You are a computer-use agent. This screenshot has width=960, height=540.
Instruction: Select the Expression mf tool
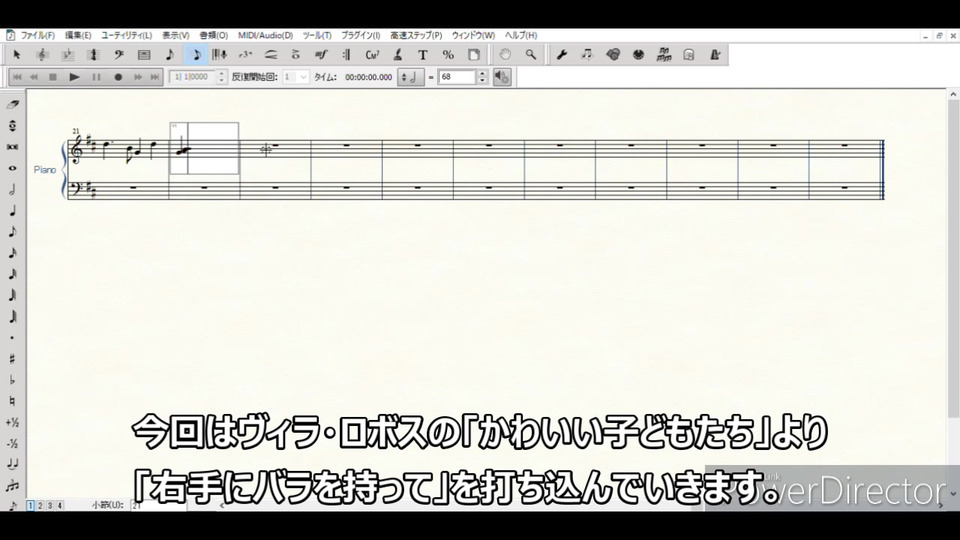(321, 55)
